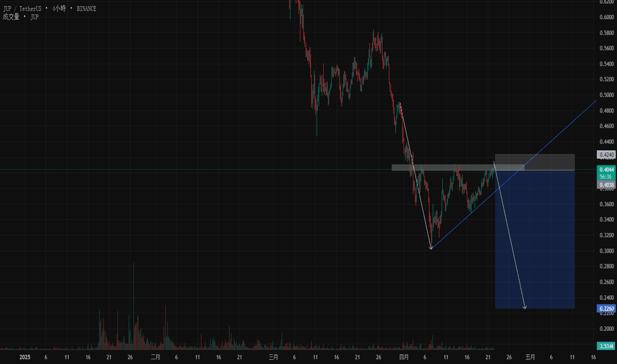Click the 0.5000 price axis label
617x364 pixels.
click(x=606, y=95)
